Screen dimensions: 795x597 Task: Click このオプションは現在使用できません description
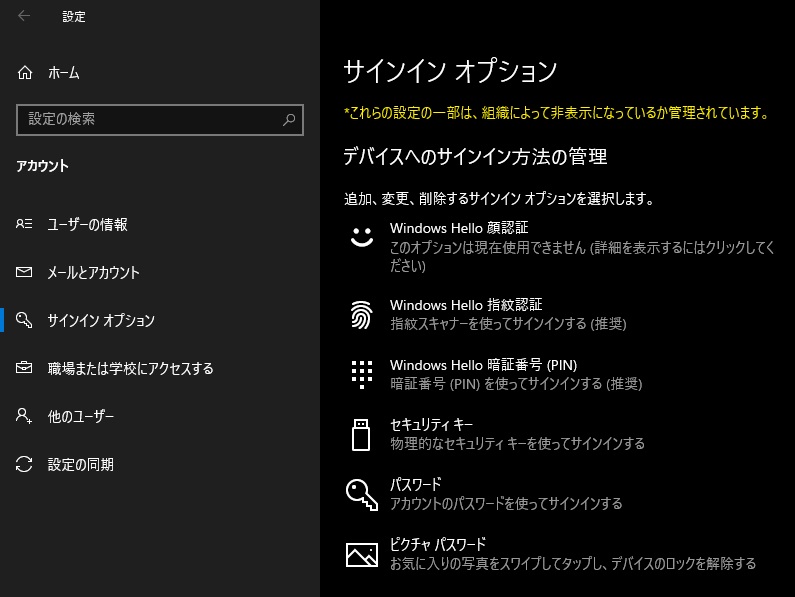(x=582, y=257)
